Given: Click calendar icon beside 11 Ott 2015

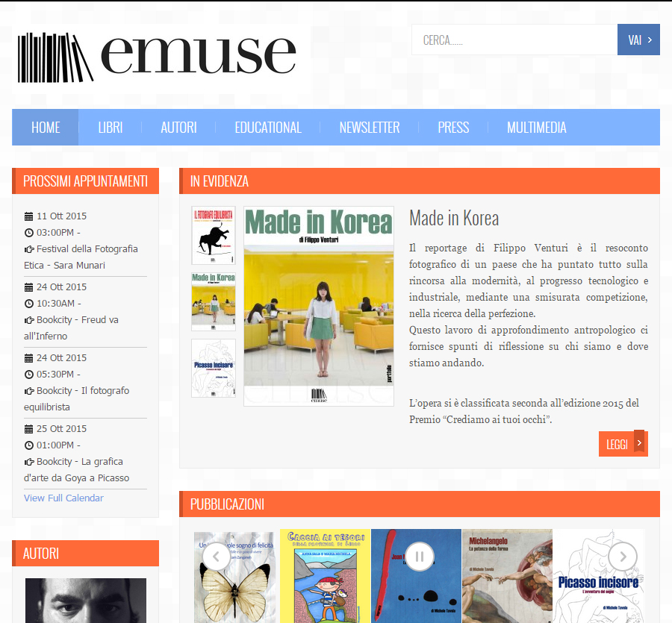Looking at the screenshot, I should (x=29, y=216).
